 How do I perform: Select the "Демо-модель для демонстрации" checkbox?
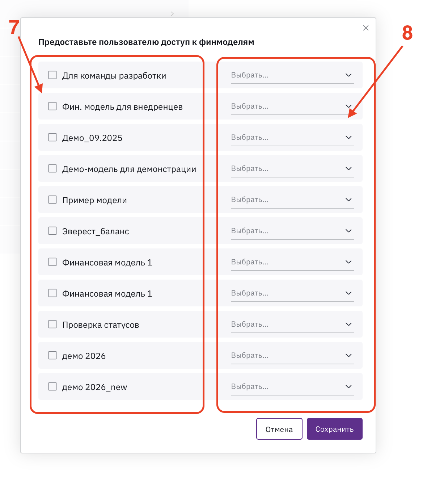[52, 168]
